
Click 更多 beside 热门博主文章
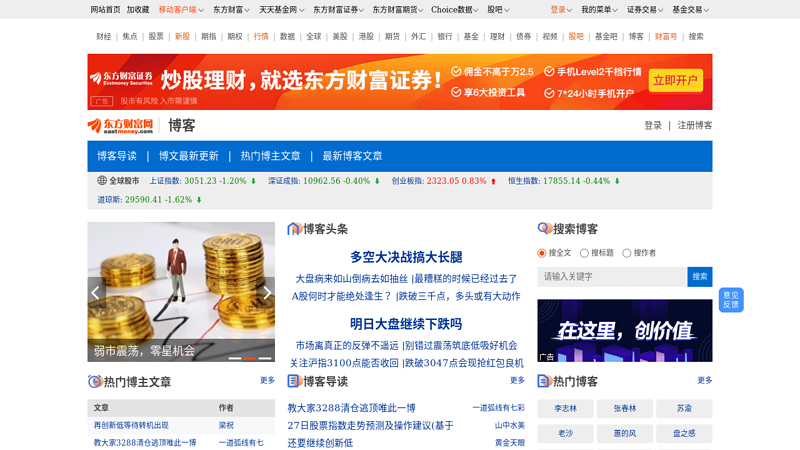click(267, 380)
